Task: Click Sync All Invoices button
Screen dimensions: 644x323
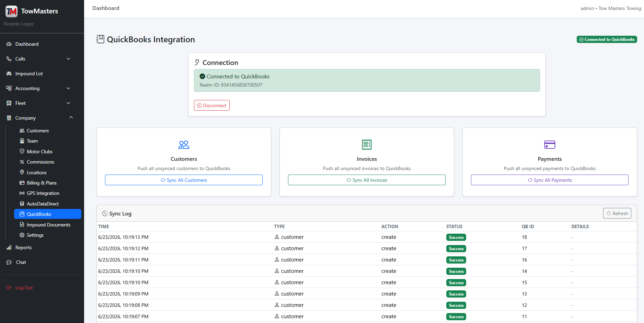Action: point(367,180)
